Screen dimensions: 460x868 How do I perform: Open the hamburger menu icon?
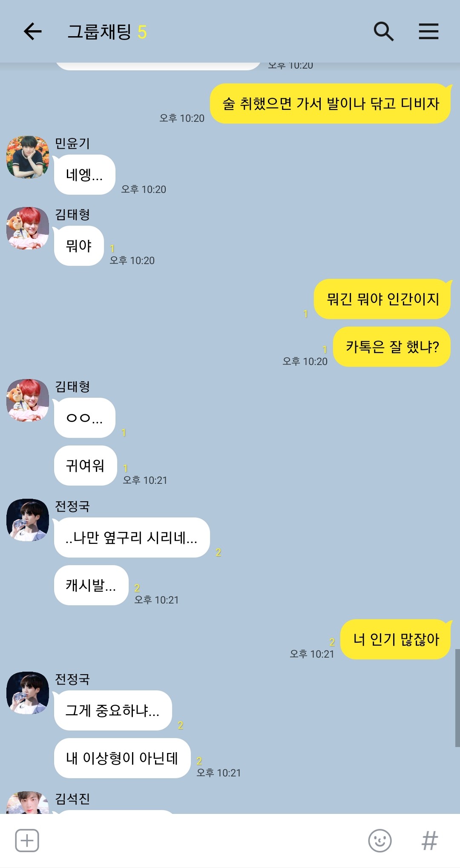pyautogui.click(x=428, y=32)
